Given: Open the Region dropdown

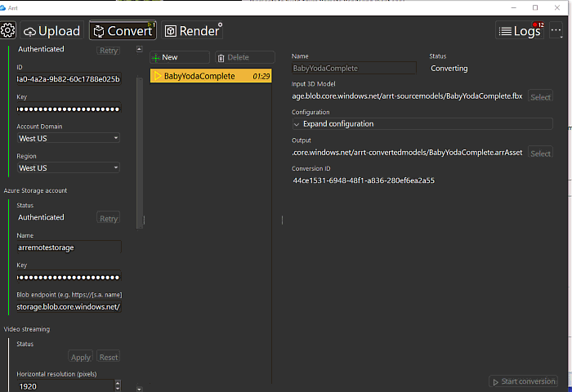Looking at the screenshot, I should 69,167.
